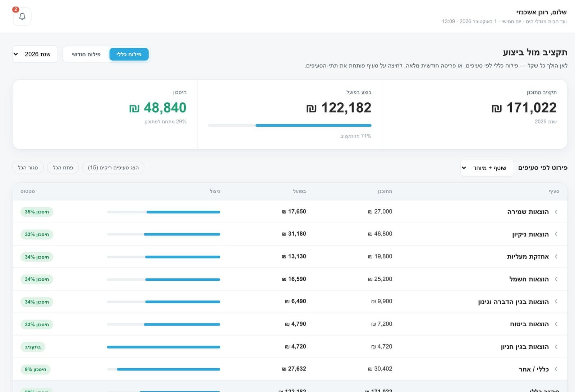Click the הוצאות ביטוח row label
Viewport: 575px width, 392px height.
529,324
